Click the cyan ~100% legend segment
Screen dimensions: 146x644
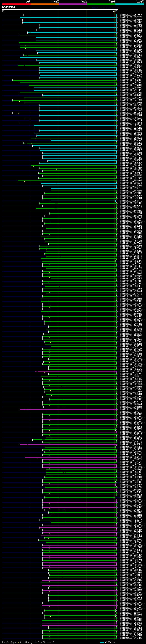[130, 4]
